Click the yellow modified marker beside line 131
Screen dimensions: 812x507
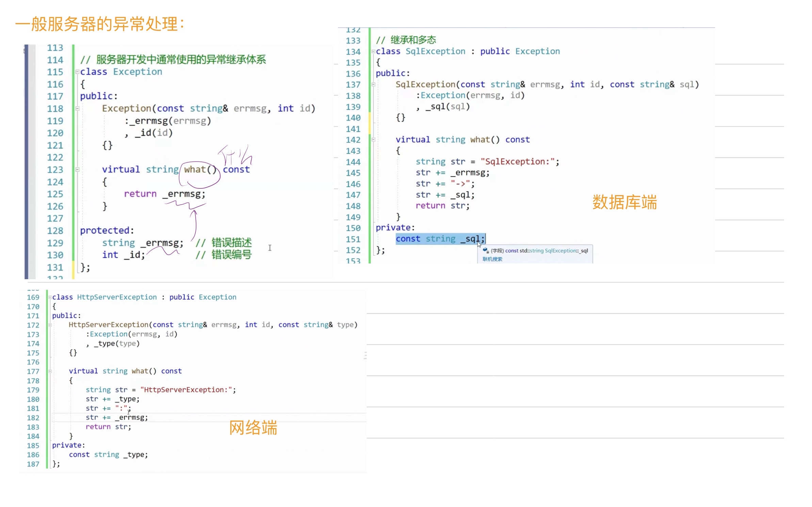(73, 268)
